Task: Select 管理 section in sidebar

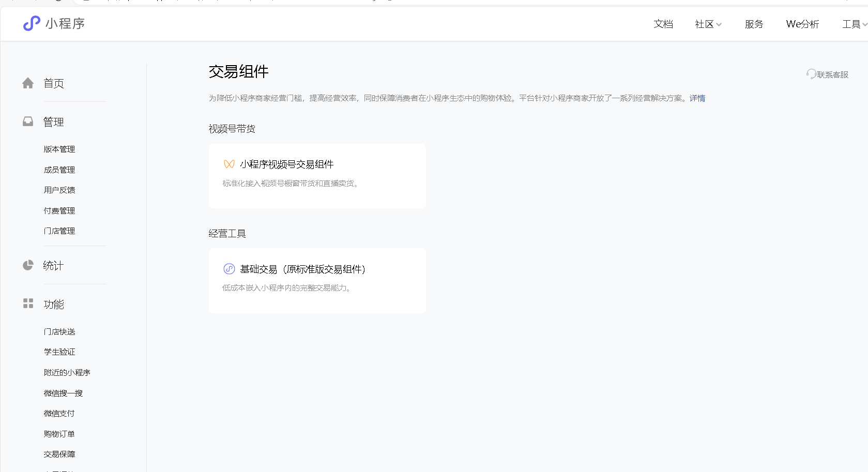Action: (x=54, y=122)
